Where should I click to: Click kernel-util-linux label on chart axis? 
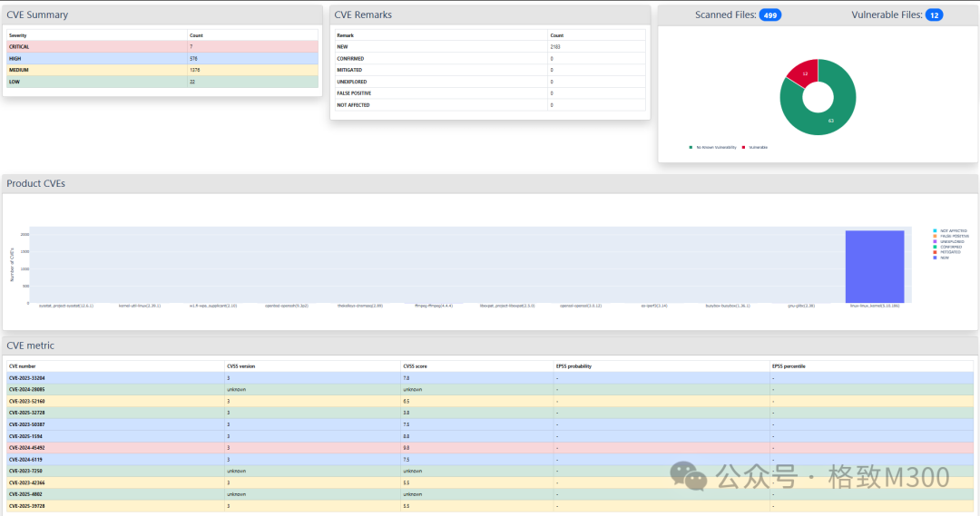[140, 307]
